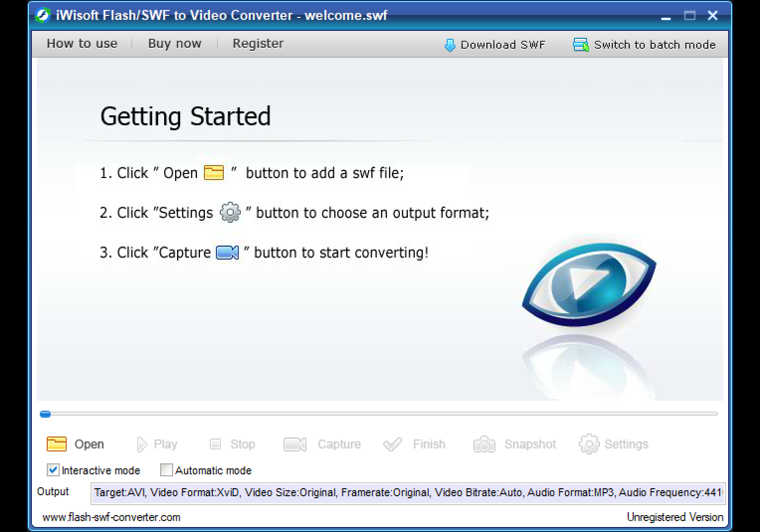Open the How to use menu
Viewport: 760px width, 532px height.
click(82, 44)
